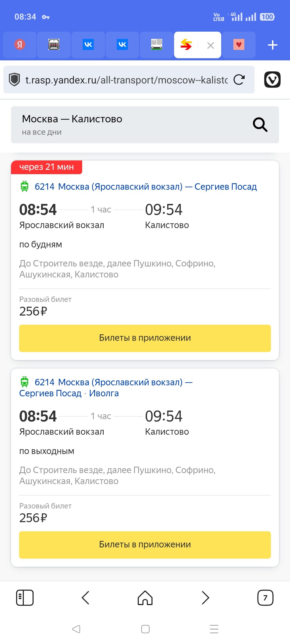Open the Vivaldi menu button

click(x=272, y=80)
